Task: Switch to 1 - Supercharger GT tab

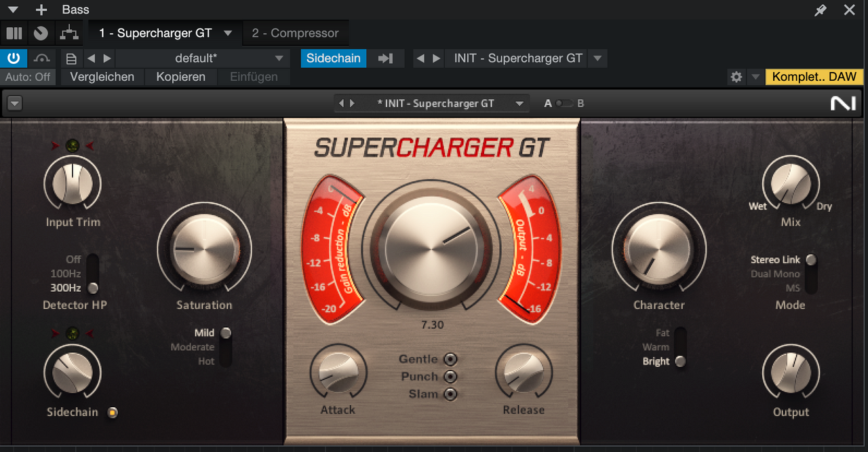Action: coord(155,33)
